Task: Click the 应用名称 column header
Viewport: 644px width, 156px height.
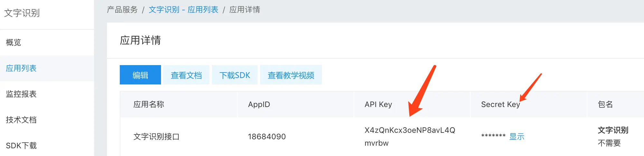Action: point(149,104)
